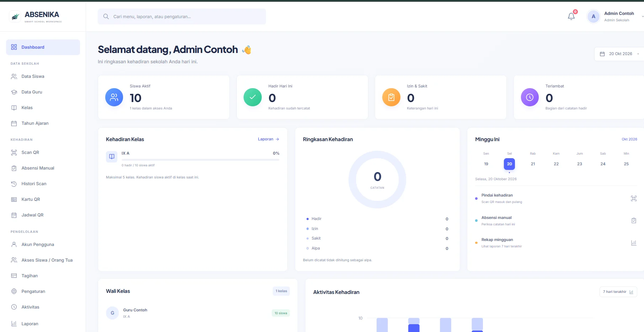
Task: Click the Histori Scan history icon
Action: [x=14, y=184]
